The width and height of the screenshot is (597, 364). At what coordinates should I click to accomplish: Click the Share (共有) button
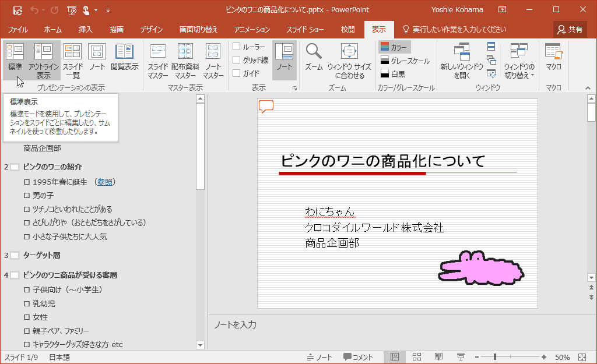(x=570, y=30)
